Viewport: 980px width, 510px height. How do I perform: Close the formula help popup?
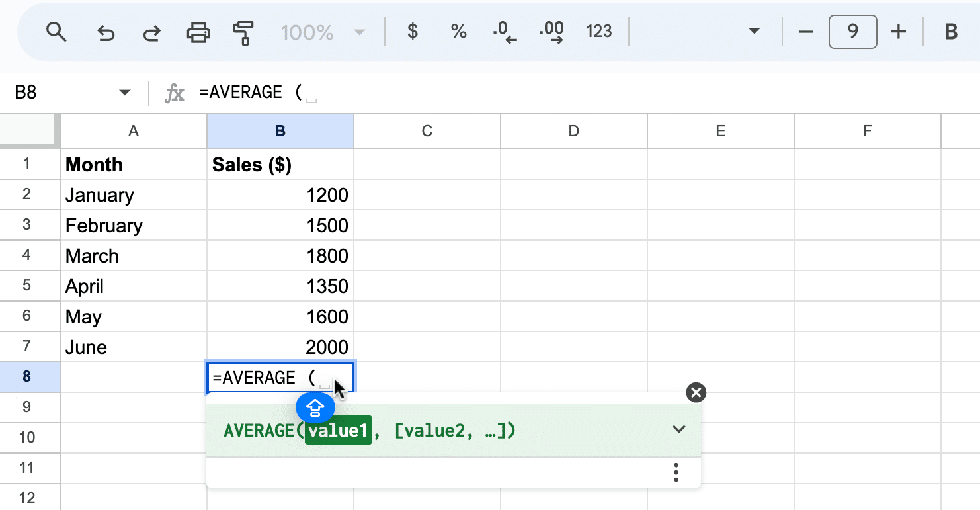pos(696,392)
